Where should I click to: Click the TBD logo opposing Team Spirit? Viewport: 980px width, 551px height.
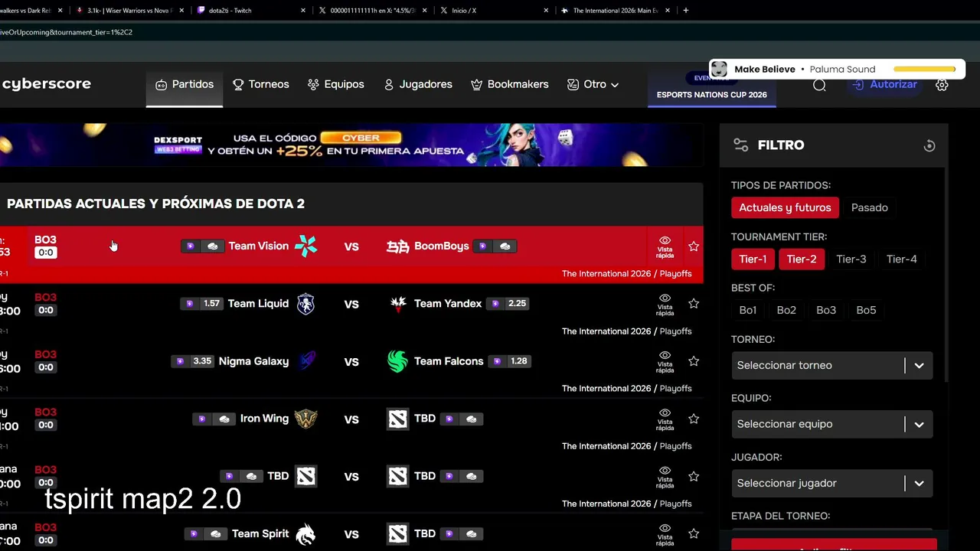(397, 534)
